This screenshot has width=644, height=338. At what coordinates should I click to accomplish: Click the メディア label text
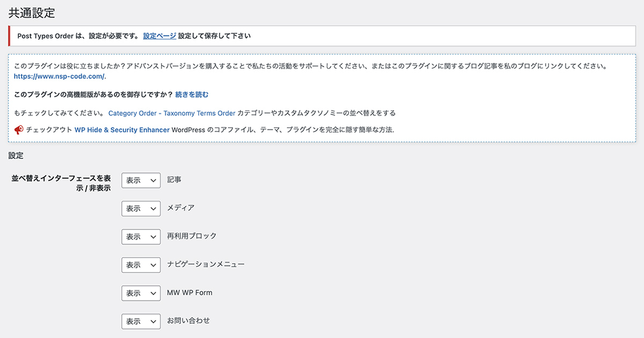click(x=181, y=208)
